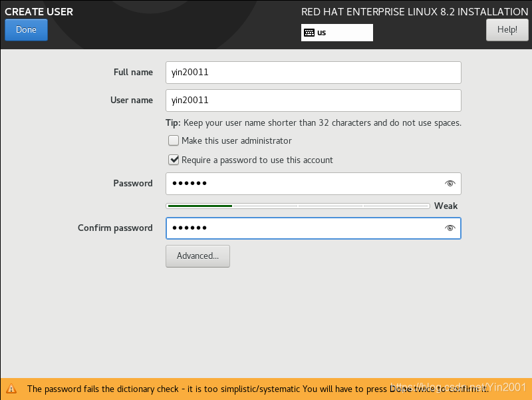Click the warning triangle icon in orange bar
532x400 pixels.
point(11,389)
